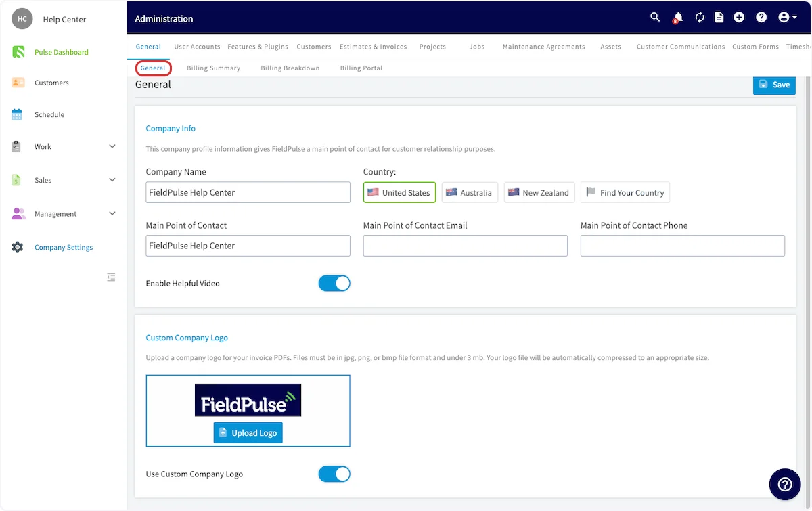
Task: Switch to Projects tab
Action: (432, 47)
